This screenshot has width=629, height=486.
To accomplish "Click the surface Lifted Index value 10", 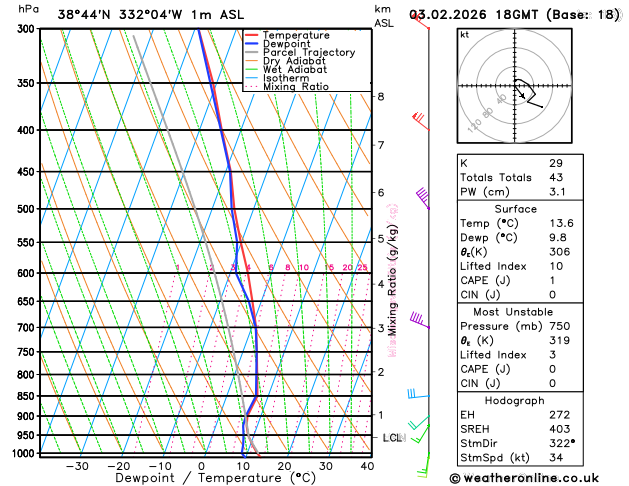I will 556,266.
